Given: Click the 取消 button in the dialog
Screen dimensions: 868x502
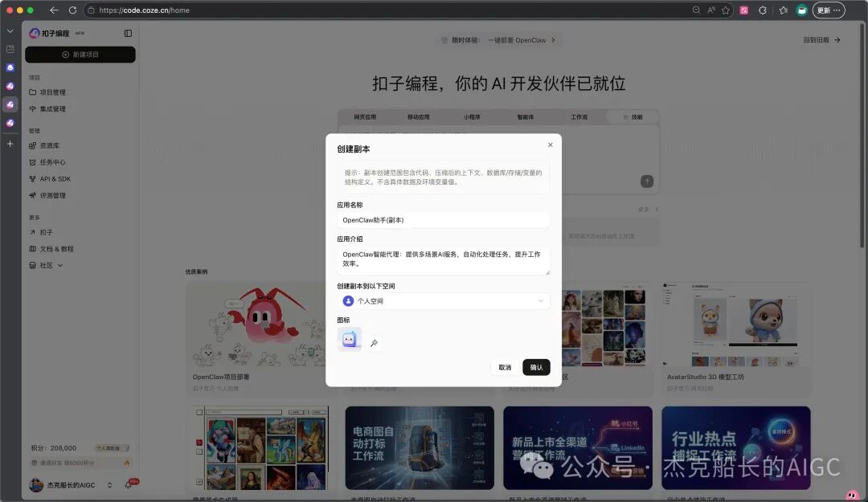Looking at the screenshot, I should click(x=504, y=368).
